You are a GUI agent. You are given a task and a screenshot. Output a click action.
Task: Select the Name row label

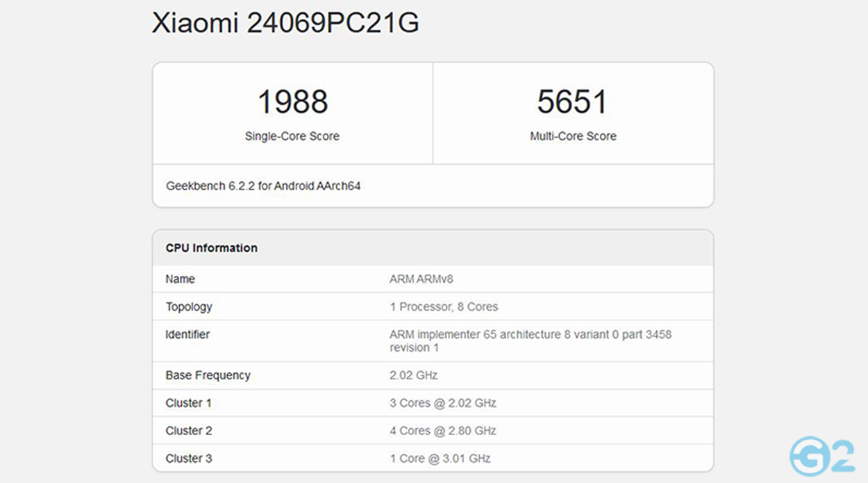pos(180,279)
